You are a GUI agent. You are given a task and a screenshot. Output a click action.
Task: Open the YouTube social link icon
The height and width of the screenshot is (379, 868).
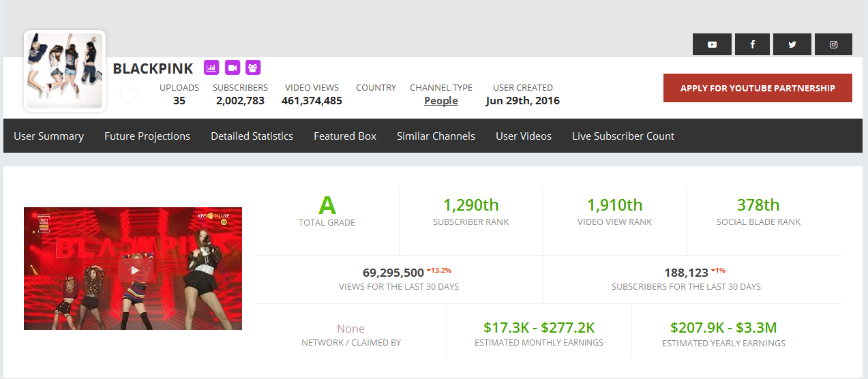pos(712,44)
